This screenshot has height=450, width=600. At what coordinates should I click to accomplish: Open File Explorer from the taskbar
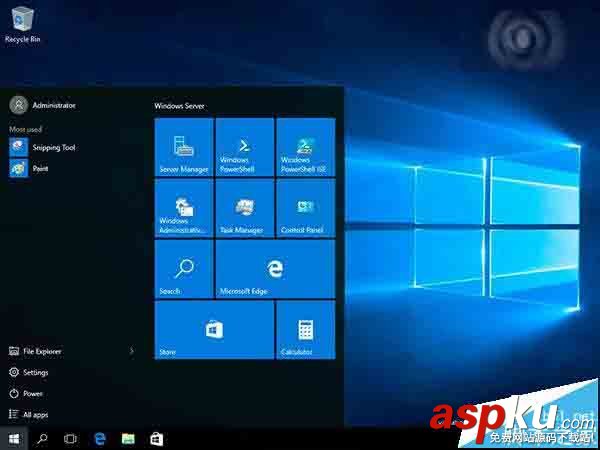[x=128, y=439]
